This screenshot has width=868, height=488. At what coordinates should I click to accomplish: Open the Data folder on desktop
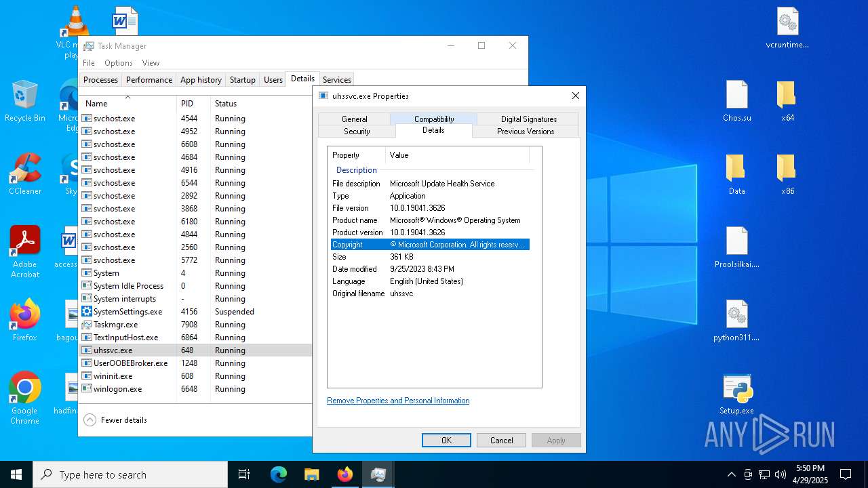pyautogui.click(x=737, y=175)
